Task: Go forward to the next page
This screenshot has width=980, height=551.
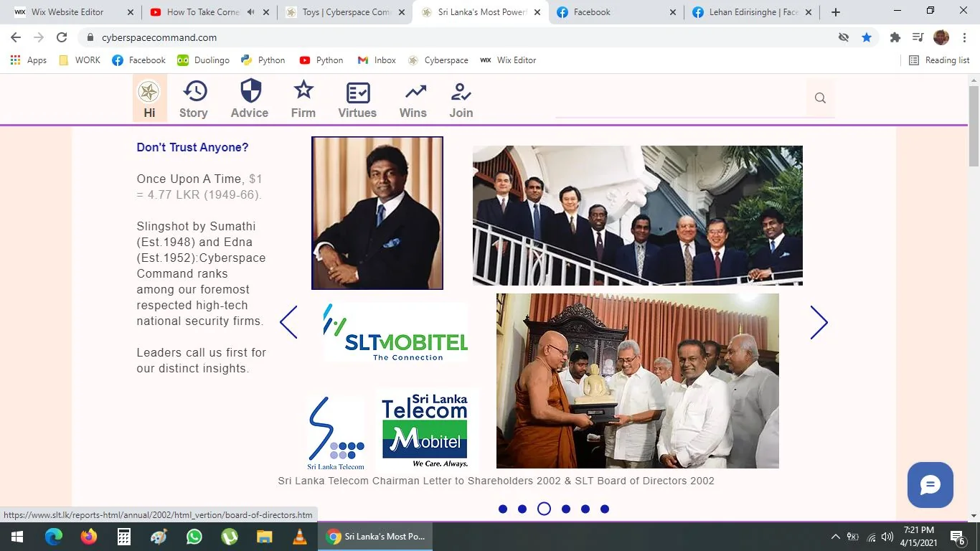Action: (x=39, y=37)
